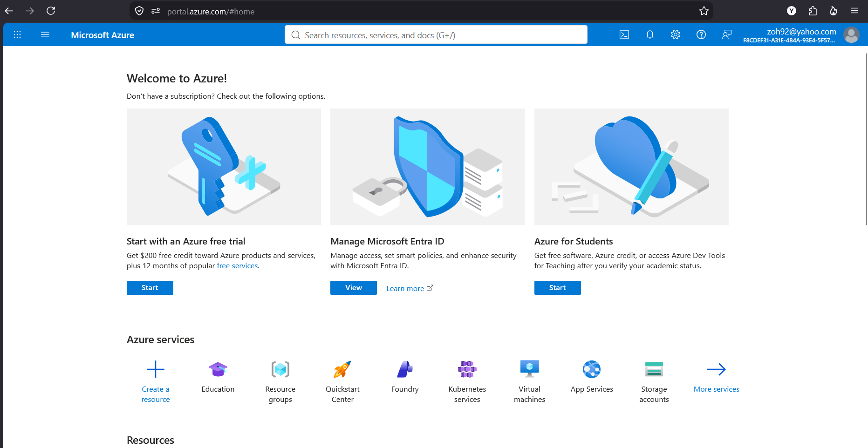Open the browser application menu
Viewport: 868px width, 448px height.
coord(854,11)
